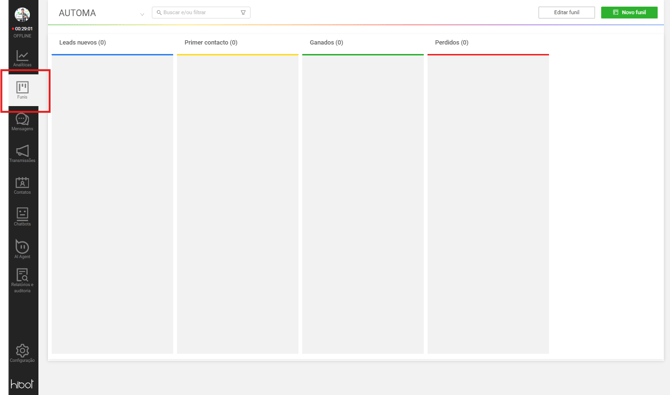670x395 pixels.
Task: Open the filter funnel icon in search
Action: point(243,12)
